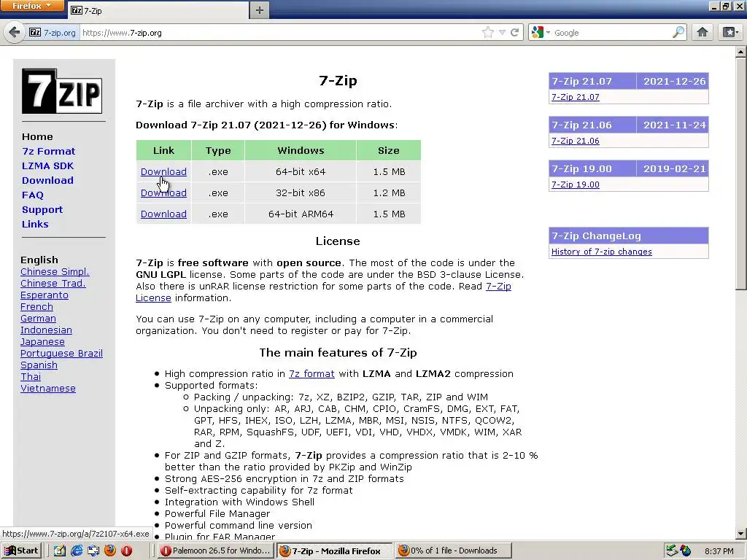Click the 1.5 MB size cell for x64
Screen dimensions: 747x560
(x=389, y=172)
